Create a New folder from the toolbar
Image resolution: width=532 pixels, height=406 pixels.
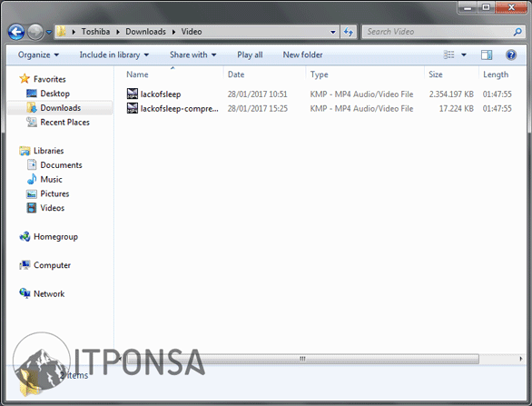click(302, 54)
